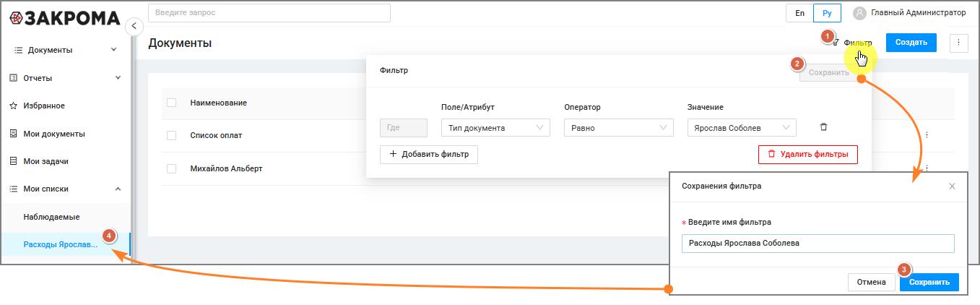Open row options for Список оплат
980x305 pixels.
click(x=927, y=135)
